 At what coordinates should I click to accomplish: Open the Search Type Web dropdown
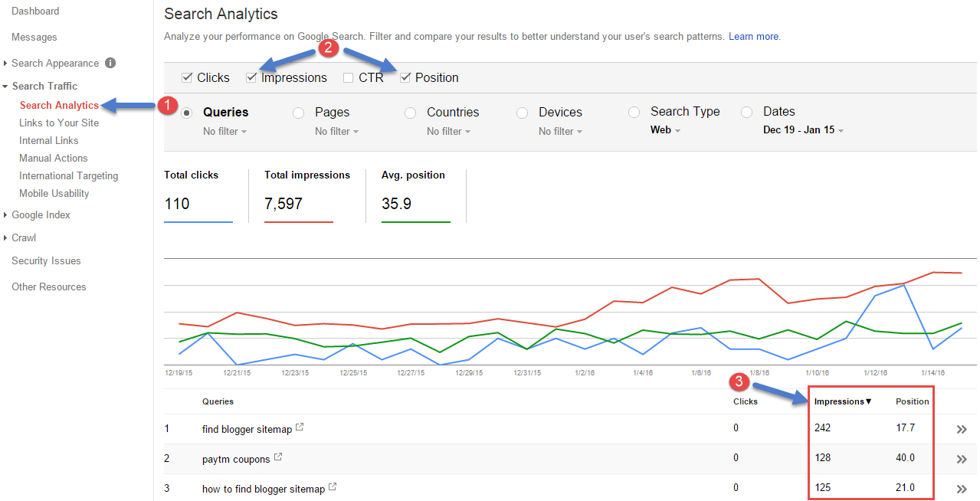click(x=665, y=130)
